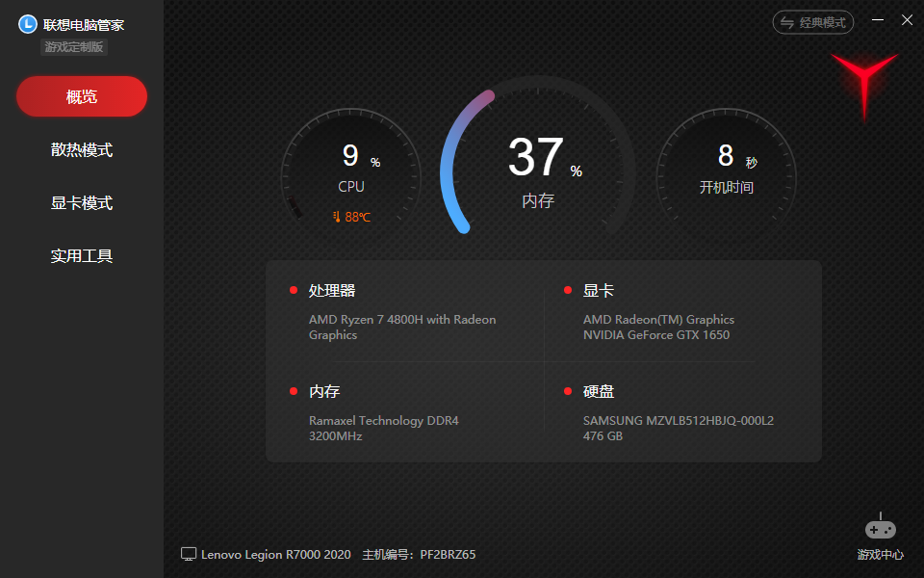The height and width of the screenshot is (578, 924).
Task: Click the 处理器 section heading
Action: coord(332,290)
